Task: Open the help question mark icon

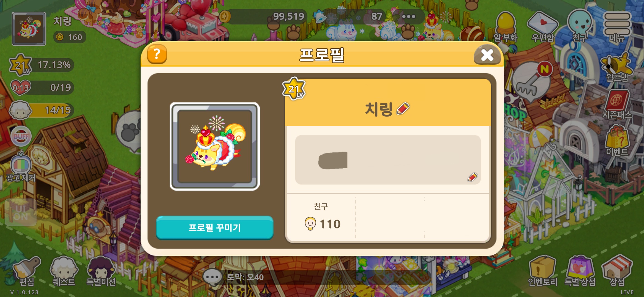Action: [x=157, y=54]
